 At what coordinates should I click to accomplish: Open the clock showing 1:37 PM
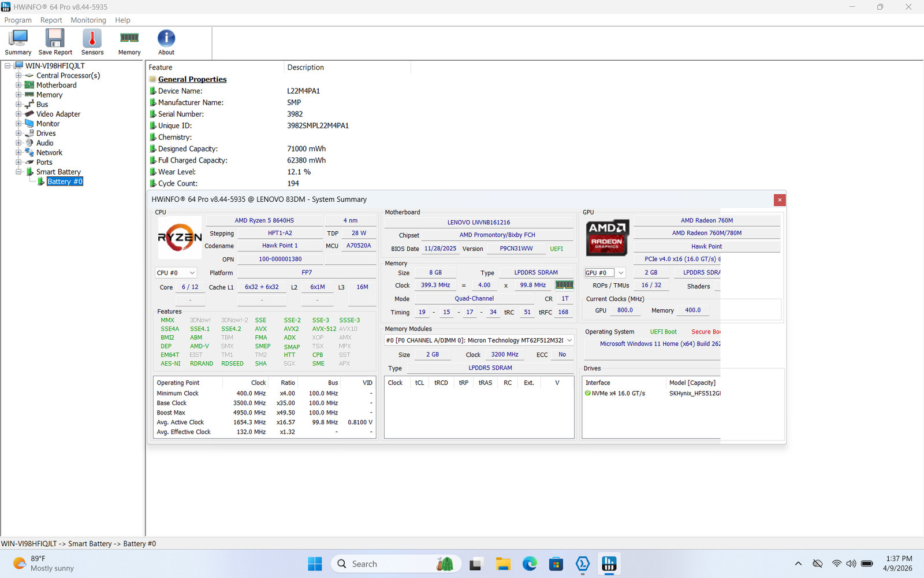pos(898,564)
